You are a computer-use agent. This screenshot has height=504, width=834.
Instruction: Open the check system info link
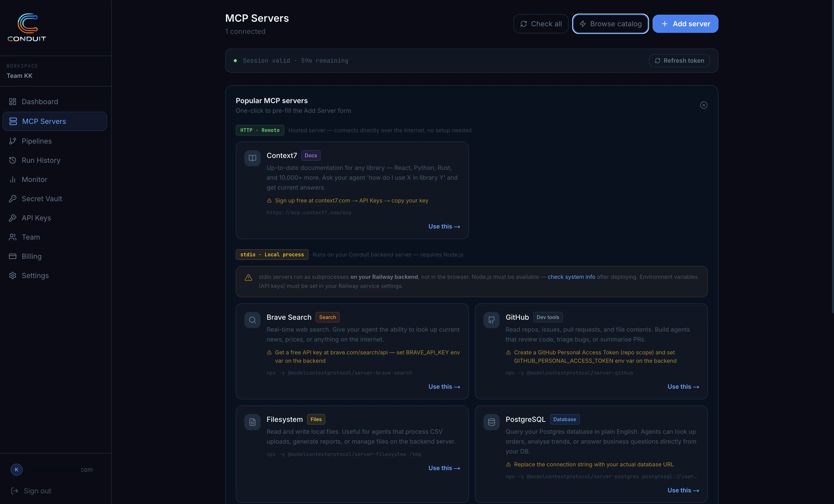click(x=571, y=277)
